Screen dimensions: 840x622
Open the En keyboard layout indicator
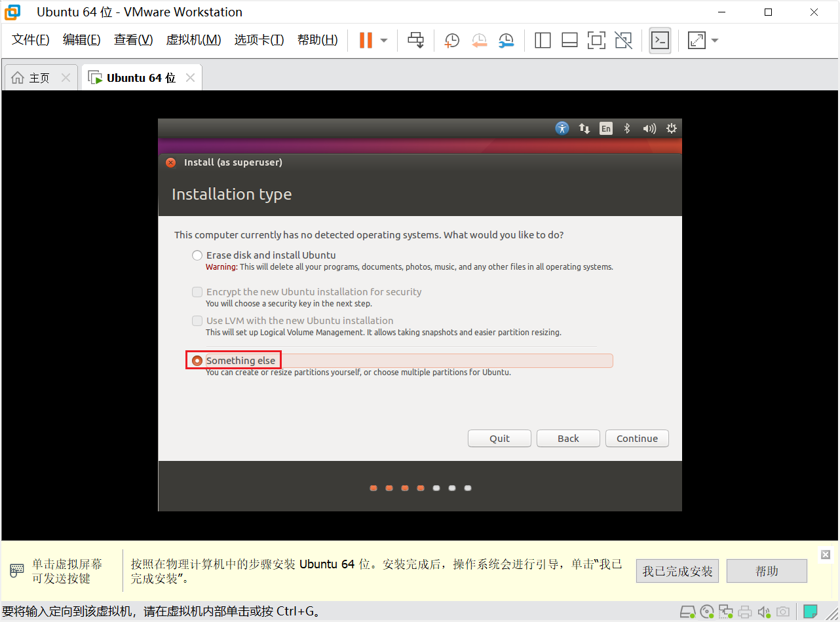tap(606, 128)
